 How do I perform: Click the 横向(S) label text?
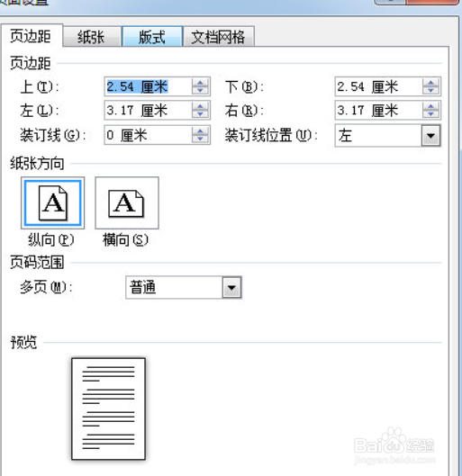[125, 240]
